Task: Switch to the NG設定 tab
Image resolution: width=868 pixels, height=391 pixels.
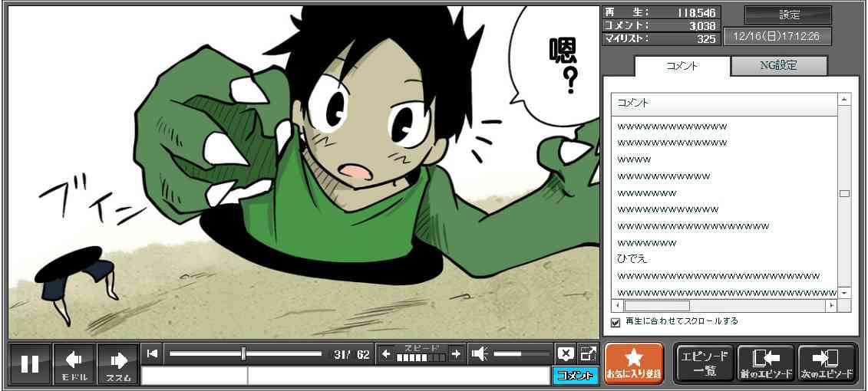Action: click(x=778, y=66)
